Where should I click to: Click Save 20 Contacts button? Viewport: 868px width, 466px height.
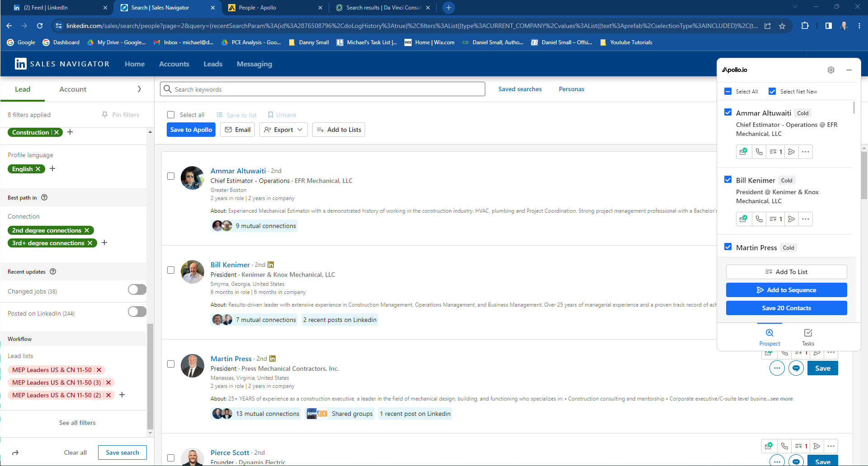coord(786,308)
